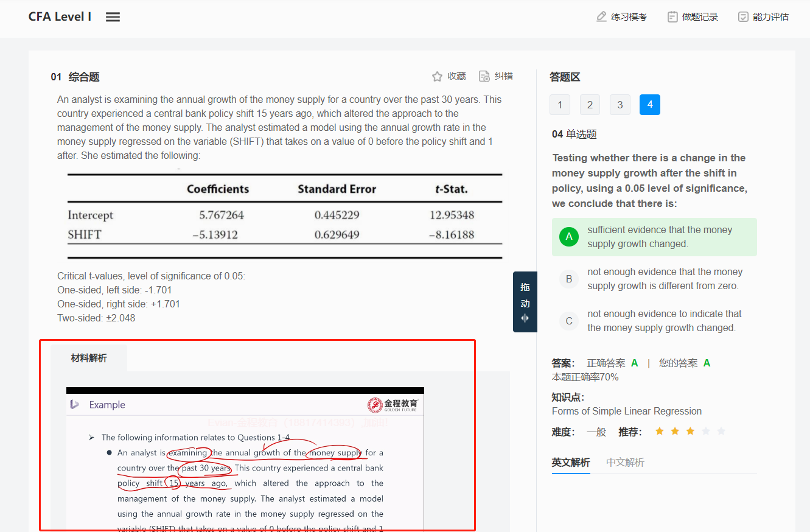The image size is (810, 532).
Task: Go to question 1 in 答题区
Action: click(560, 105)
